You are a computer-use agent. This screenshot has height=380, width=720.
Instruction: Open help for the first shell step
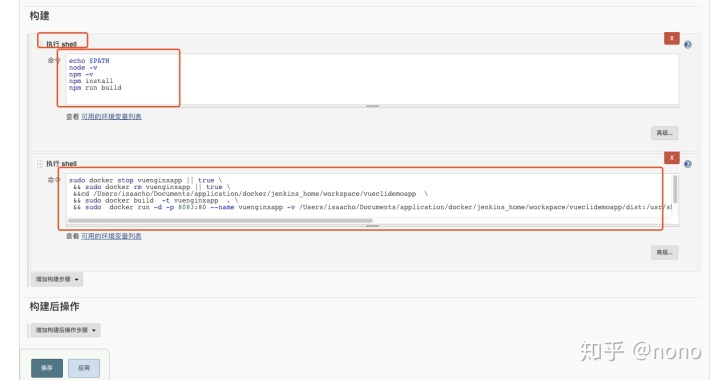coord(687,45)
